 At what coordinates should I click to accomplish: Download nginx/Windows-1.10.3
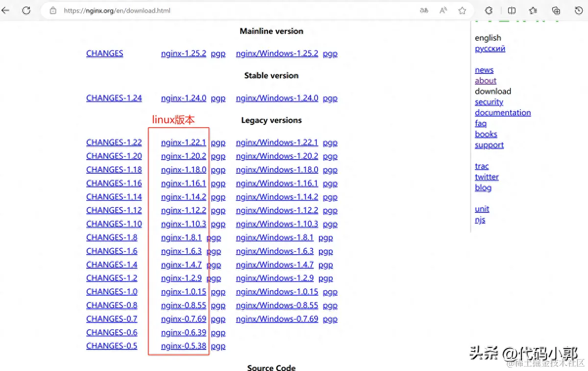coord(277,224)
